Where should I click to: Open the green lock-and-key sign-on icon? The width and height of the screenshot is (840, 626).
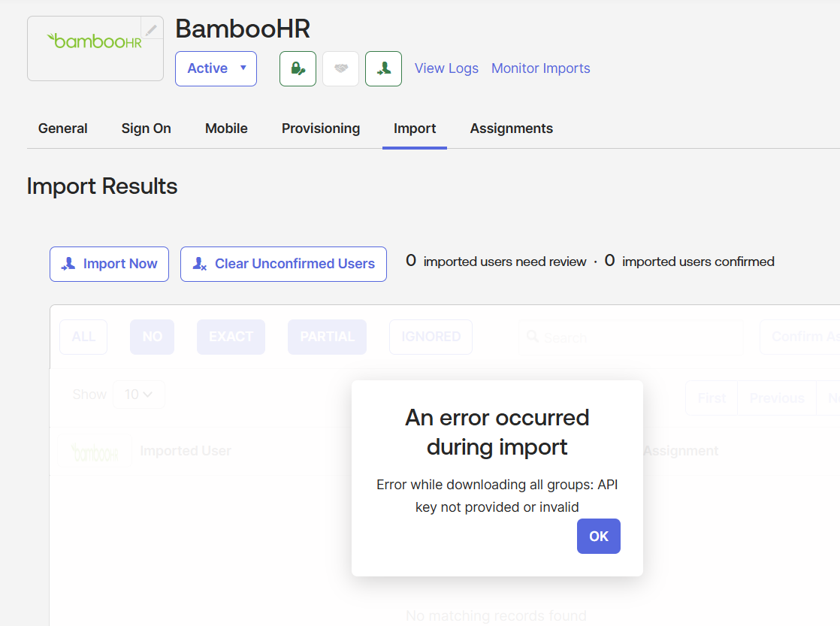[298, 68]
